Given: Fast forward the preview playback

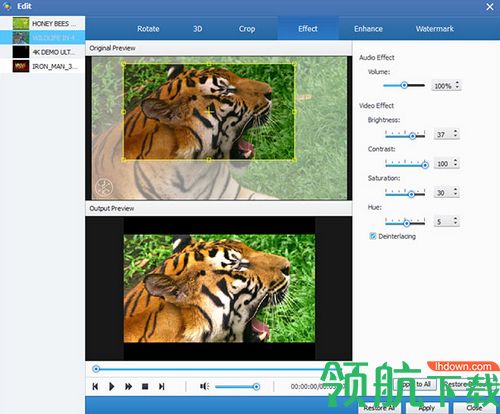Looking at the screenshot, I should click(x=128, y=386).
